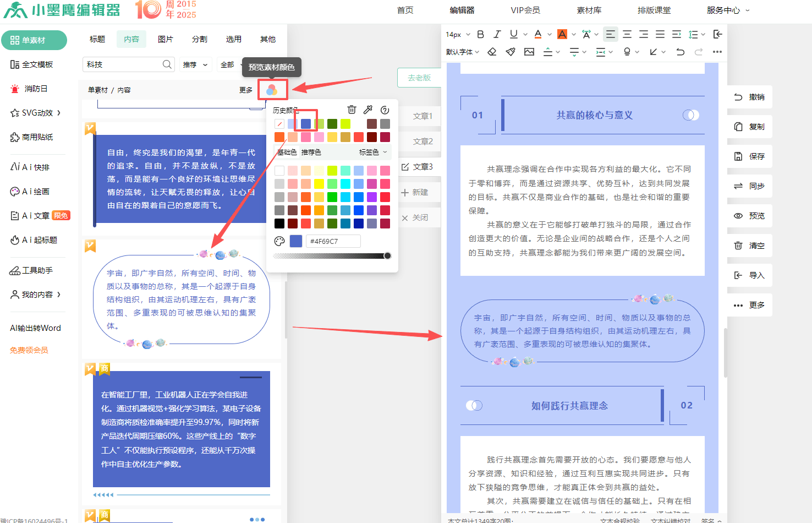This screenshot has height=523, width=812.
Task: Pick a color with the eyedropper
Action: pyautogui.click(x=368, y=110)
